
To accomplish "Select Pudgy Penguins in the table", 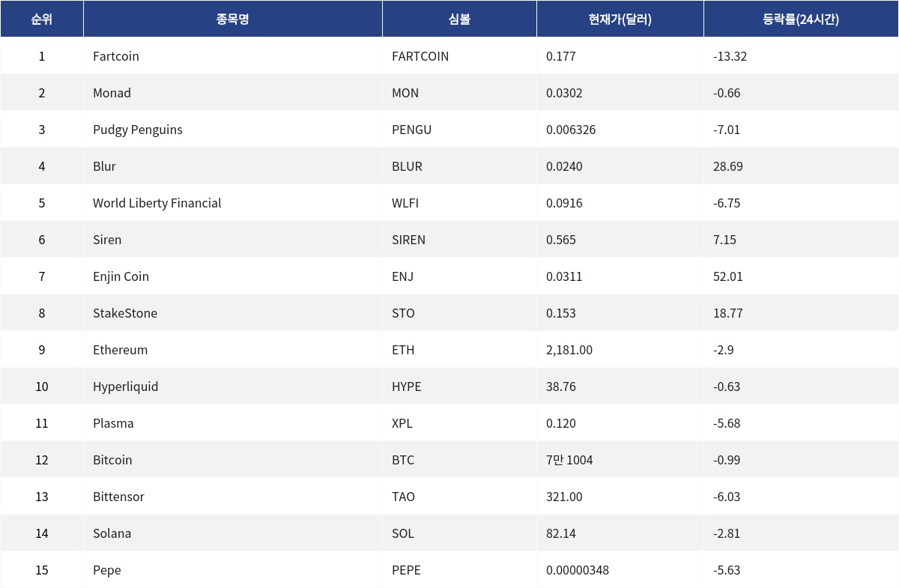I will (138, 130).
